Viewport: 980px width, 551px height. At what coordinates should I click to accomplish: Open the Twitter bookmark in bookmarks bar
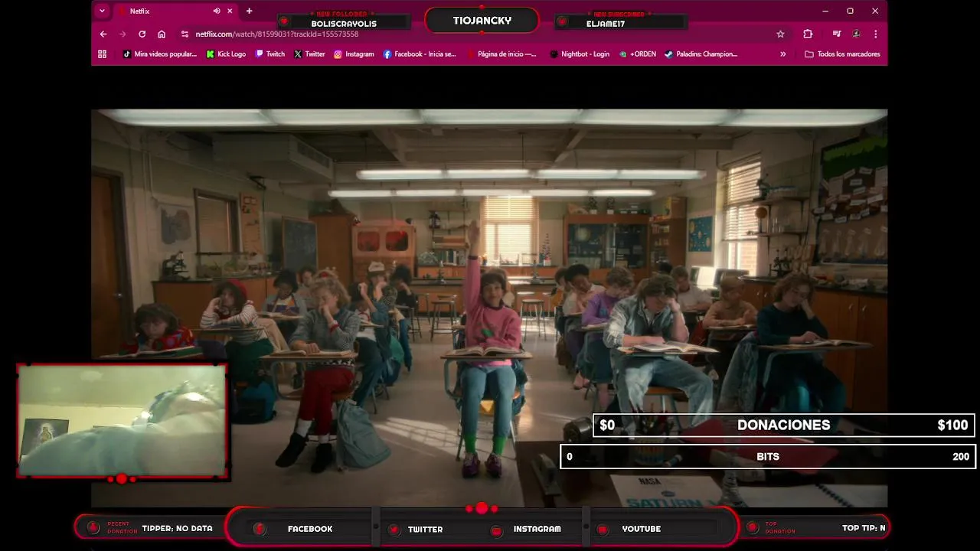309,54
